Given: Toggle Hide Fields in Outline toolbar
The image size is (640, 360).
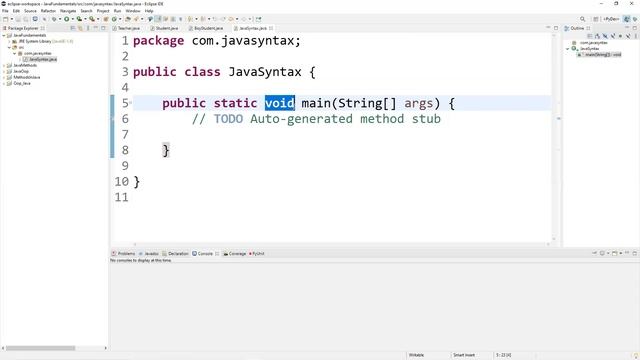Looking at the screenshot, I should (605, 36).
